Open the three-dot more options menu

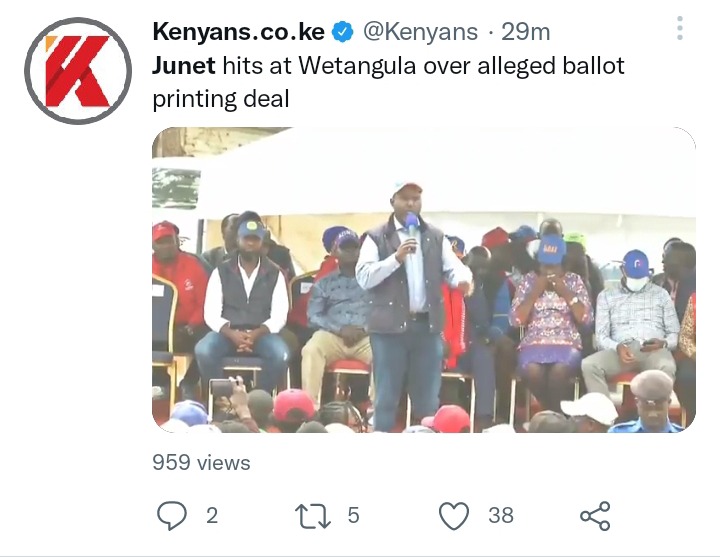(680, 28)
